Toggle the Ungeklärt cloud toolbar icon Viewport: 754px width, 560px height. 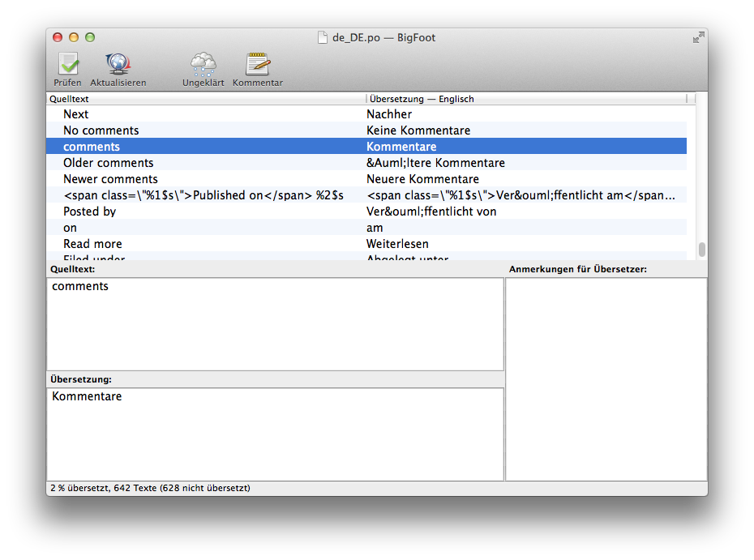pos(203,64)
